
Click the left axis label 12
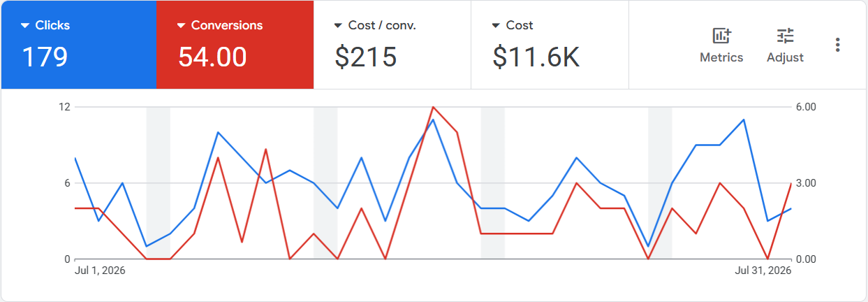[65, 107]
